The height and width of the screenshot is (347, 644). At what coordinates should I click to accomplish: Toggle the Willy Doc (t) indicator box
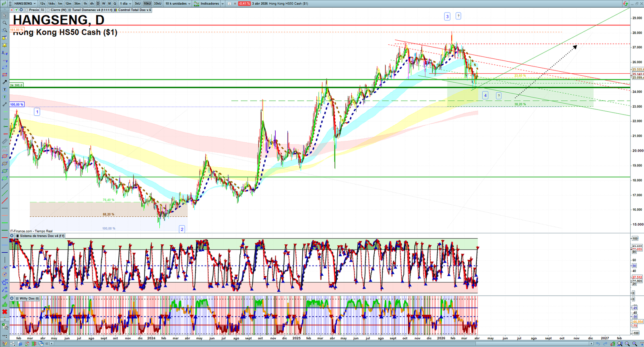(17, 299)
